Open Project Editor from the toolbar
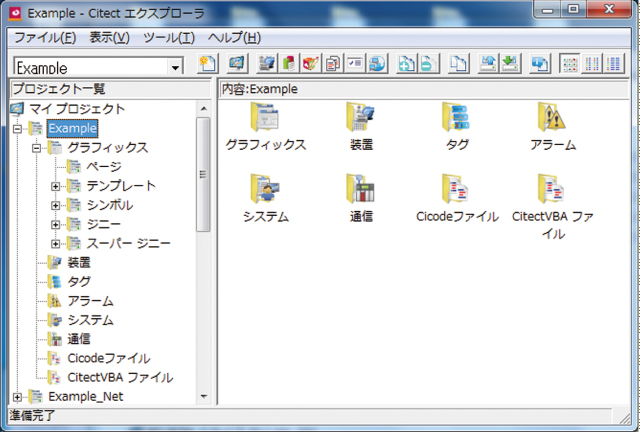This screenshot has width=640, height=433. click(x=289, y=64)
